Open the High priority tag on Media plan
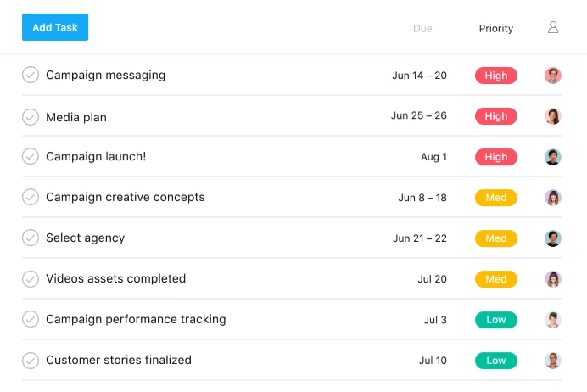 tap(496, 116)
